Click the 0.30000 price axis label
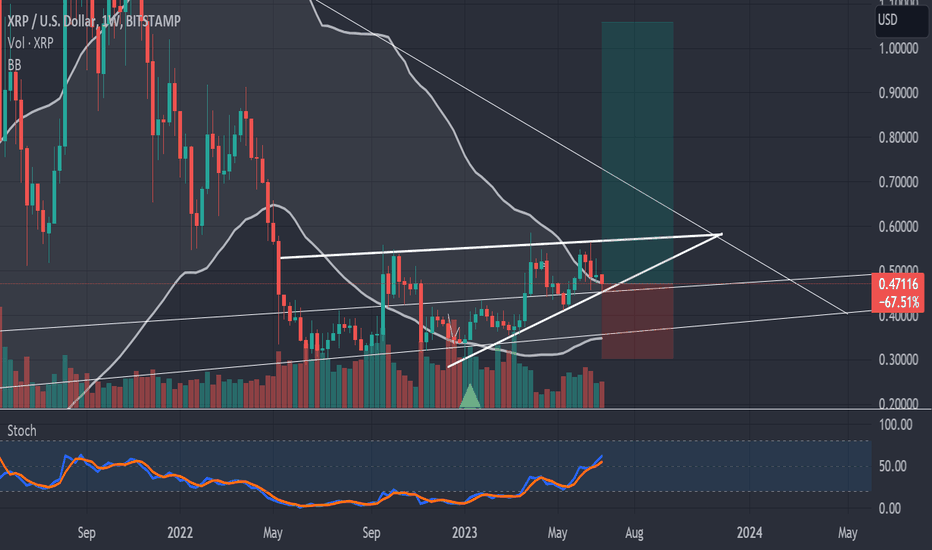932x550 pixels. click(898, 360)
